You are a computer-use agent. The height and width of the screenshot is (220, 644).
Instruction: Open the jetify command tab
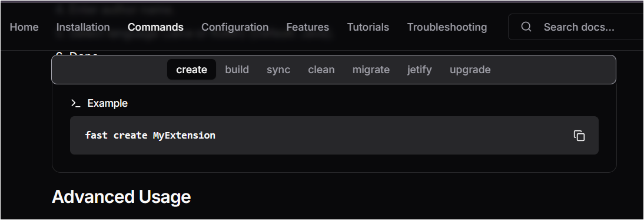(419, 70)
